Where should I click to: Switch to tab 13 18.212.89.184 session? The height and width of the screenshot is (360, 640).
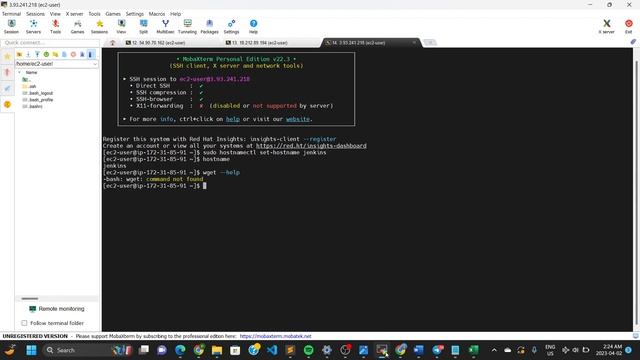pyautogui.click(x=260, y=43)
